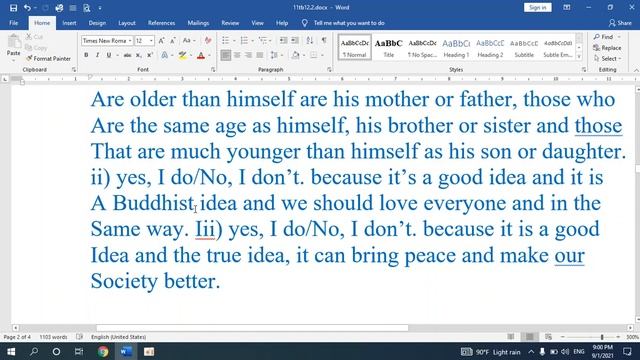This screenshot has width=640, height=360.
Task: Click the Share button
Action: point(620,23)
